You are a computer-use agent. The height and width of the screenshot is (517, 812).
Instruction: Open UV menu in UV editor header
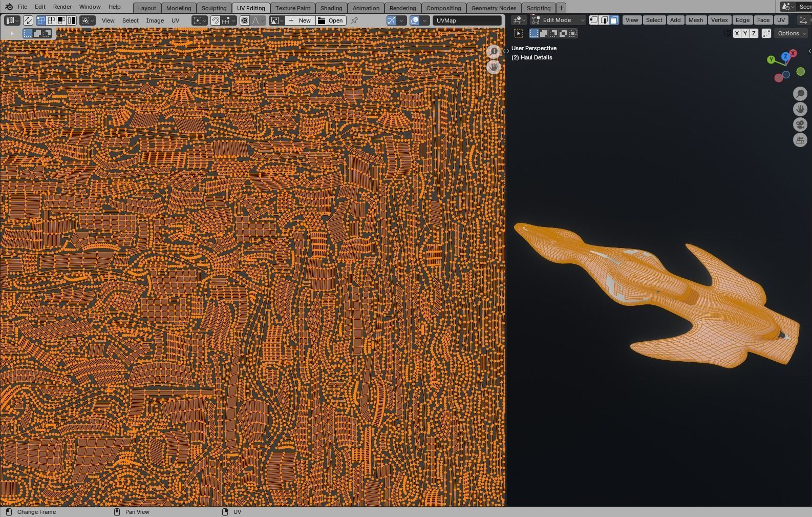pos(175,20)
